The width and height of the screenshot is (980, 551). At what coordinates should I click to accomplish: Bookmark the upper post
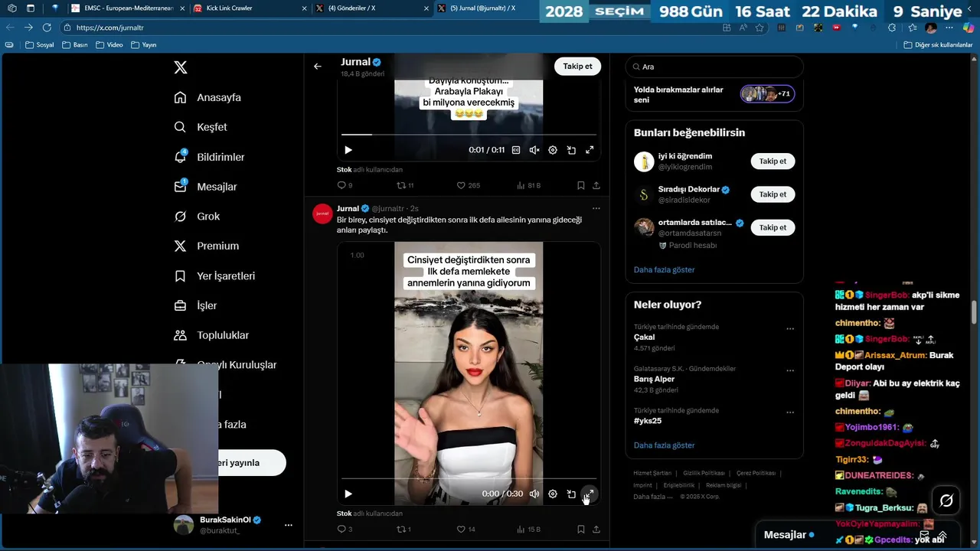[x=581, y=185]
